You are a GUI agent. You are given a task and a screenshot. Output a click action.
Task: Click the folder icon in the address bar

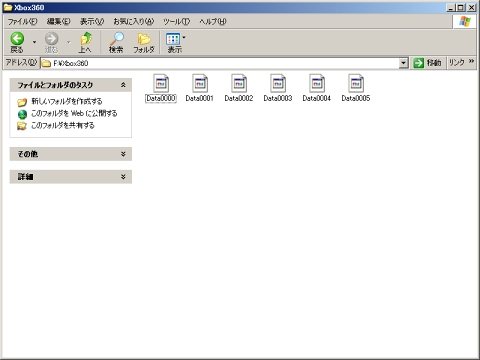(x=46, y=63)
